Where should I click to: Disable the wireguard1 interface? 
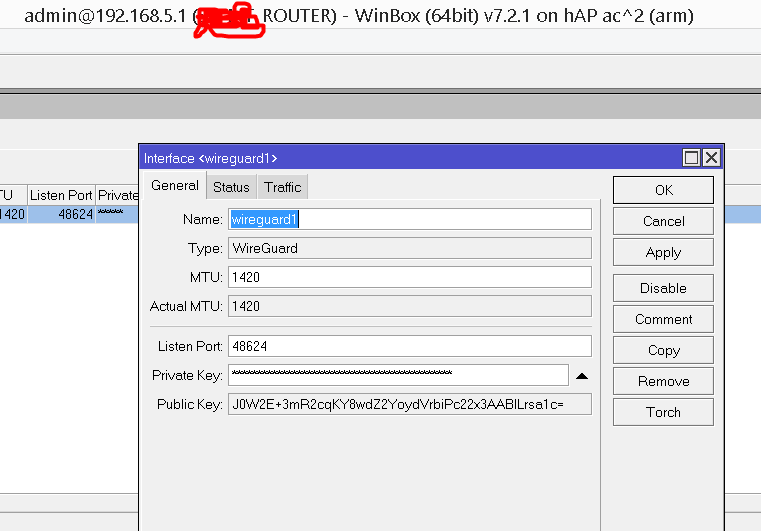click(x=663, y=288)
